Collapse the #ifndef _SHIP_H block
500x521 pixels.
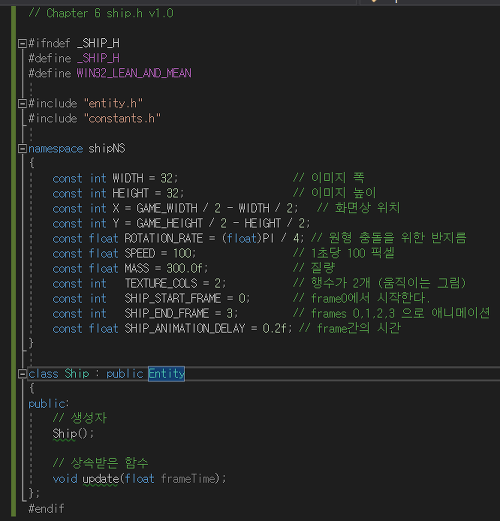[22, 43]
